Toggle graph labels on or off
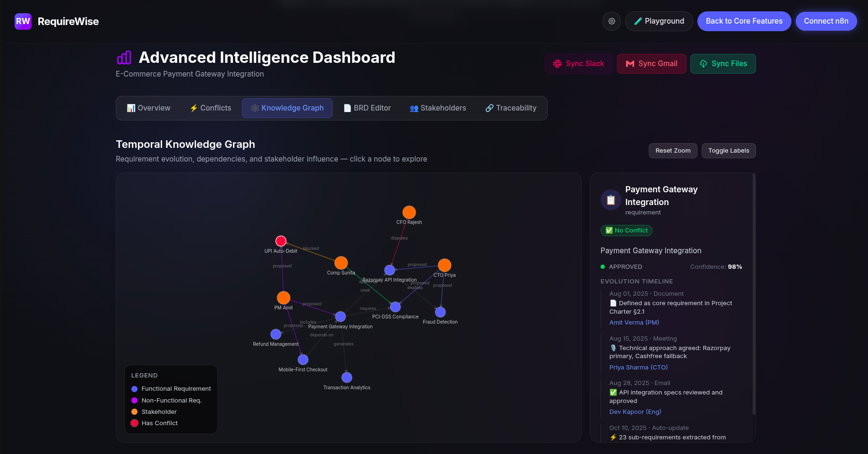Viewport: 868px width, 454px height. 728,151
